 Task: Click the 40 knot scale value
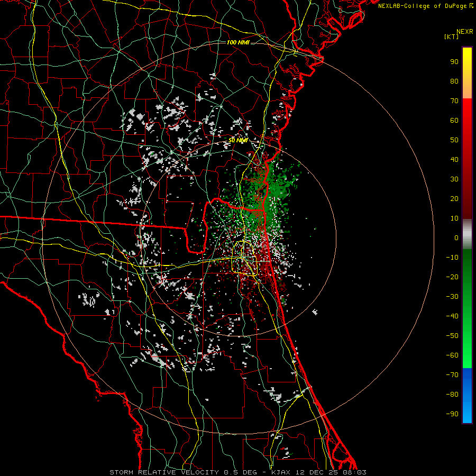454,160
